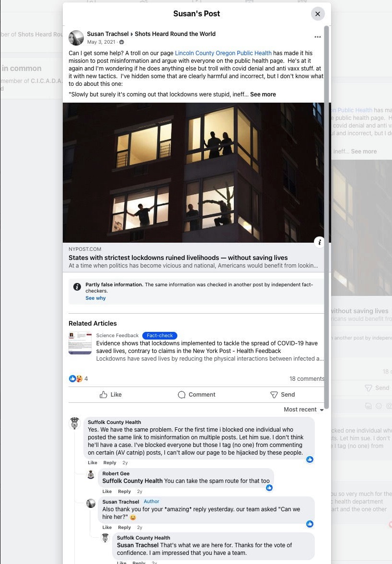Click the Fact-check badge
Screen dimensions: 392x564
[x=160, y=335]
